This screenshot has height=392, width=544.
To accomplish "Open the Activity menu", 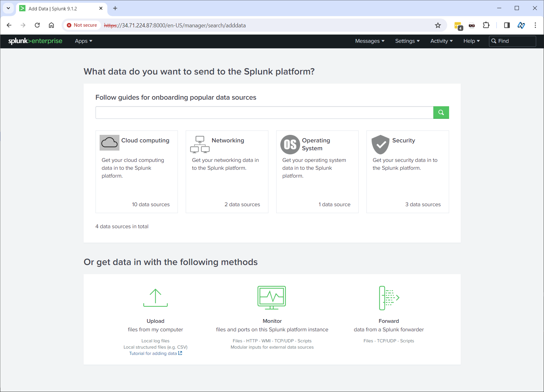I will (441, 41).
